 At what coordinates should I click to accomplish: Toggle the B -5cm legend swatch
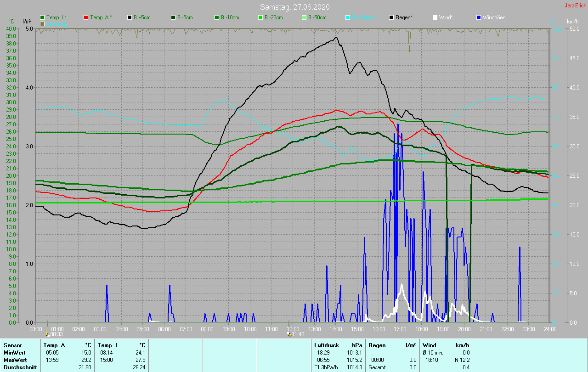click(x=174, y=17)
